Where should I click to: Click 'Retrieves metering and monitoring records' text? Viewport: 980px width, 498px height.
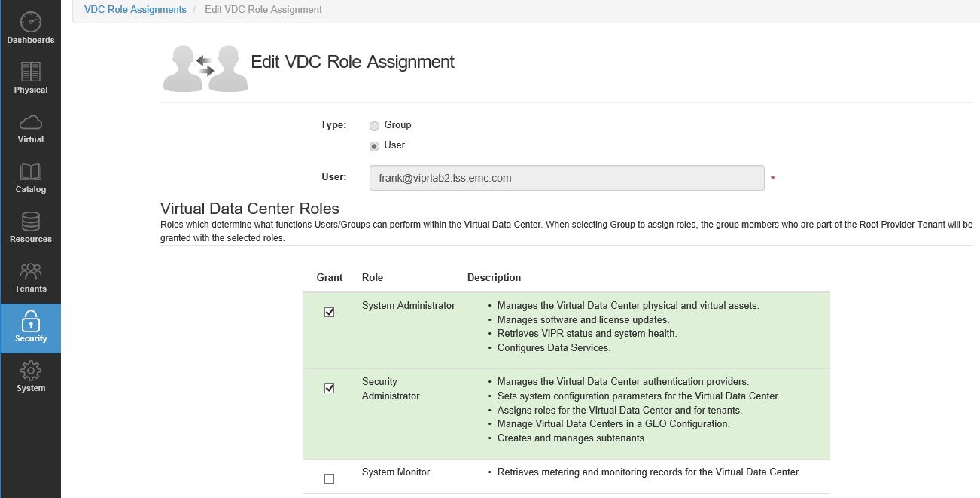(650, 472)
